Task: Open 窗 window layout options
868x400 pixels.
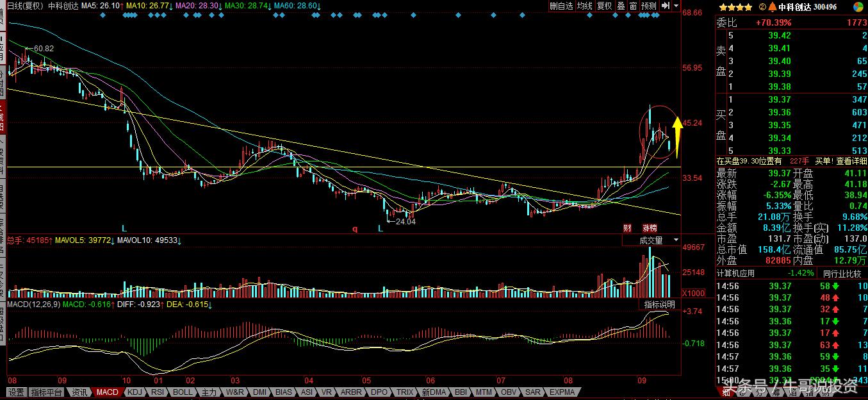Action: point(633,6)
